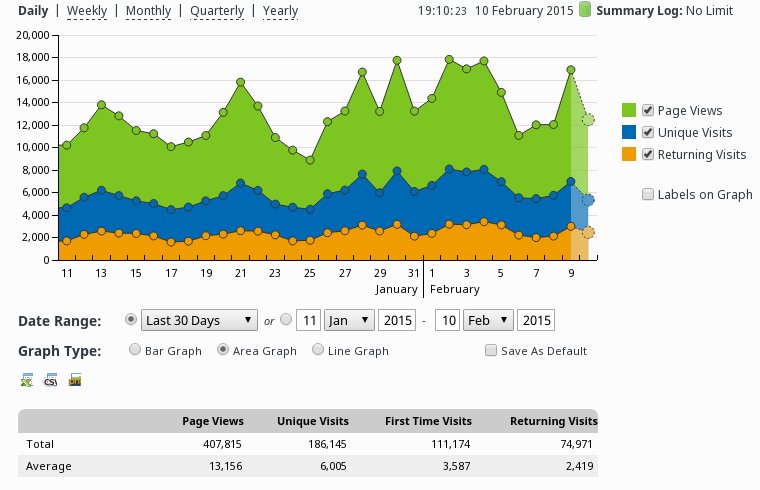Viewport: 760px width, 490px height.
Task: Click the Excel export icon
Action: pos(26,380)
